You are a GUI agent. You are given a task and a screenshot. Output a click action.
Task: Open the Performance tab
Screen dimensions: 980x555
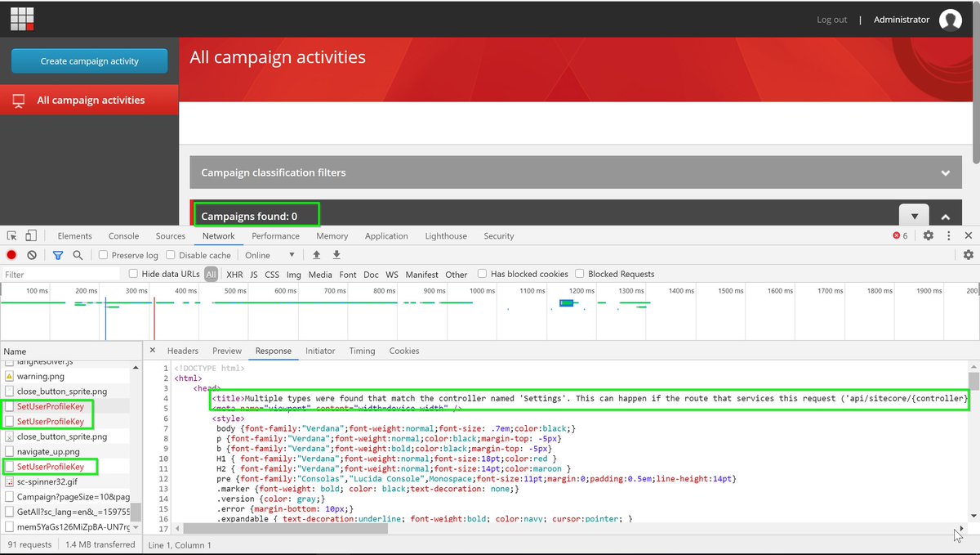point(275,235)
